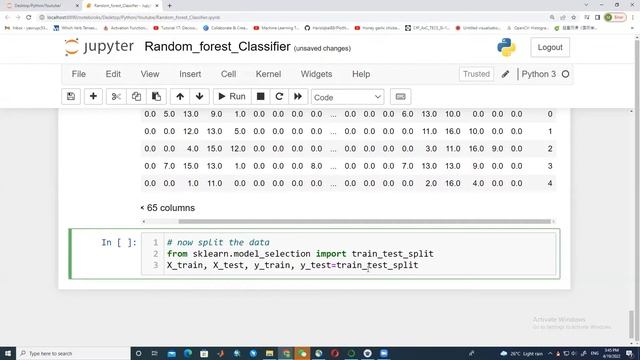Screen dimensions: 640x360
Task: Open the notification center icon
Action: 629,353
